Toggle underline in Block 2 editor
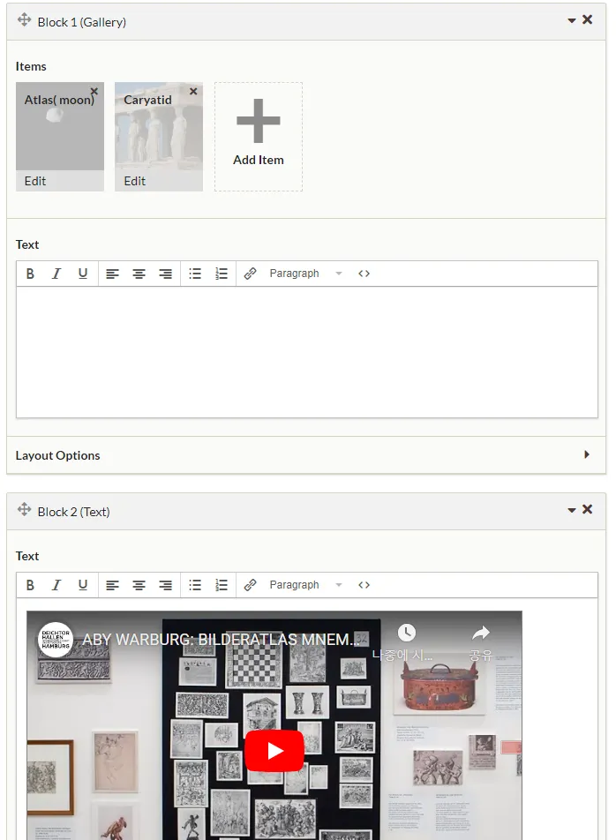The width and height of the screenshot is (616, 840). pos(82,585)
